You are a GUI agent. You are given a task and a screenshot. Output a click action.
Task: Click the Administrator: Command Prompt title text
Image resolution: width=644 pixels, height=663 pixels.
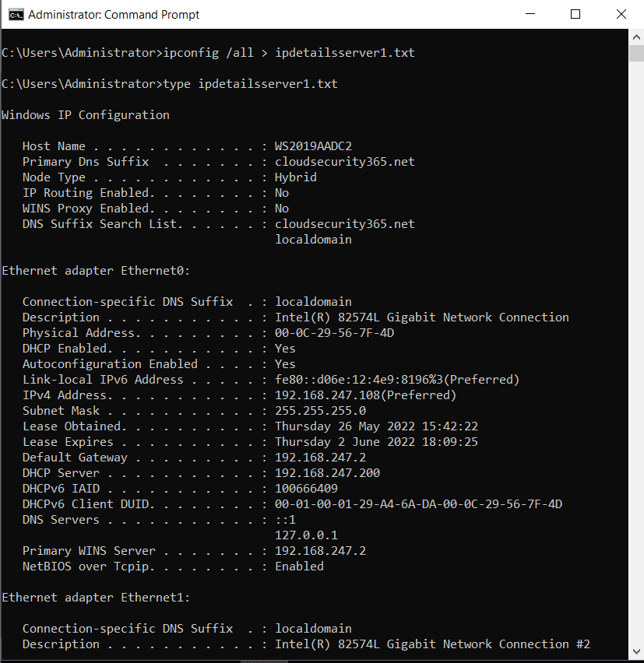[x=114, y=15]
